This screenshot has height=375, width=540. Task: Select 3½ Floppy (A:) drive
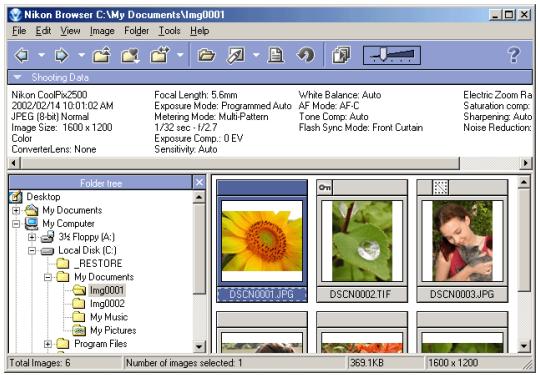86,237
